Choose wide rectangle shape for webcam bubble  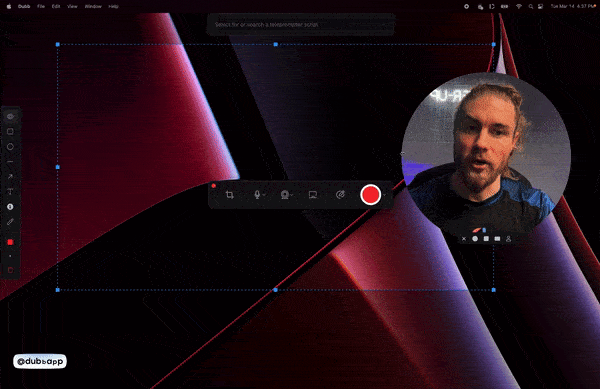pos(497,239)
